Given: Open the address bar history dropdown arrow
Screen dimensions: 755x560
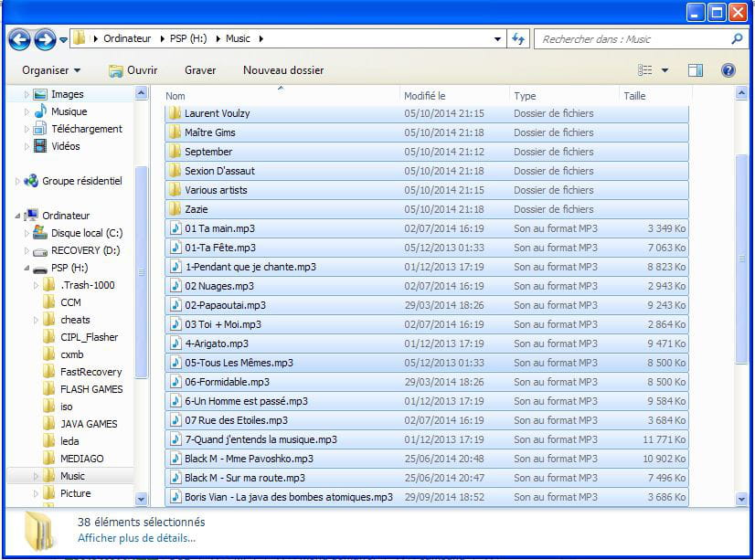Looking at the screenshot, I should [498, 39].
